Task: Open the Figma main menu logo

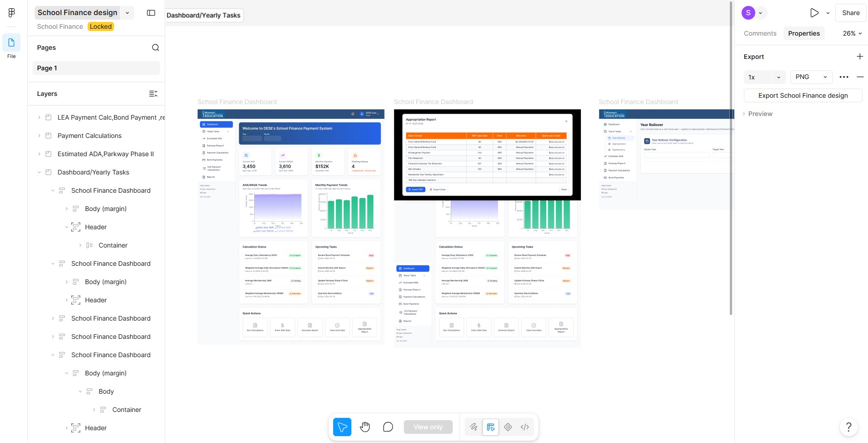Action: click(x=12, y=13)
